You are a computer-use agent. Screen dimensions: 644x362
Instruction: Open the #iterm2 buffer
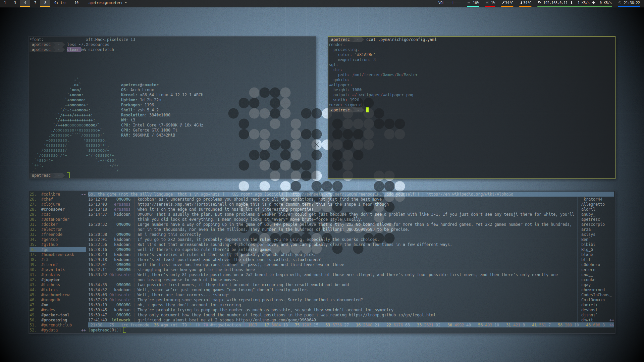(x=49, y=265)
